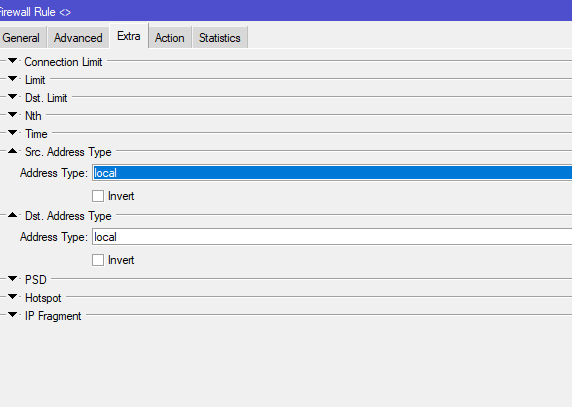Go to the Action tab
Screen dimensions: 572x407
(170, 38)
